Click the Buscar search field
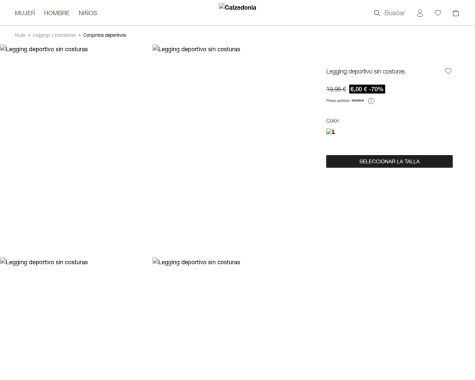The width and height of the screenshot is (475, 380). point(394,13)
